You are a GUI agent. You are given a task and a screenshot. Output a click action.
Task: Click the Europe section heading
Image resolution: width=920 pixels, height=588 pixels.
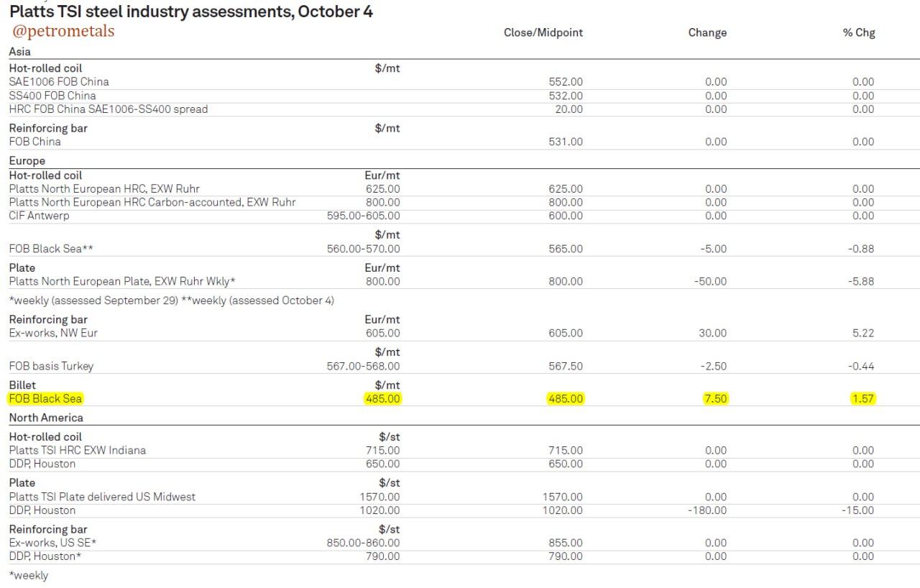pyautogui.click(x=27, y=161)
